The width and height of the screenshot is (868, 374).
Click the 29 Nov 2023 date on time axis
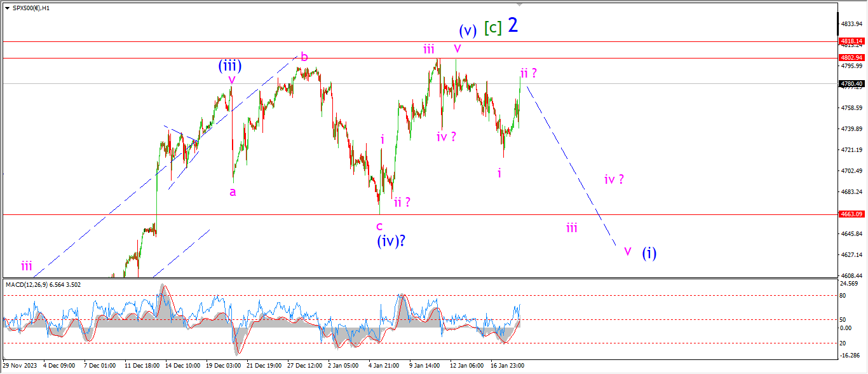[19, 366]
